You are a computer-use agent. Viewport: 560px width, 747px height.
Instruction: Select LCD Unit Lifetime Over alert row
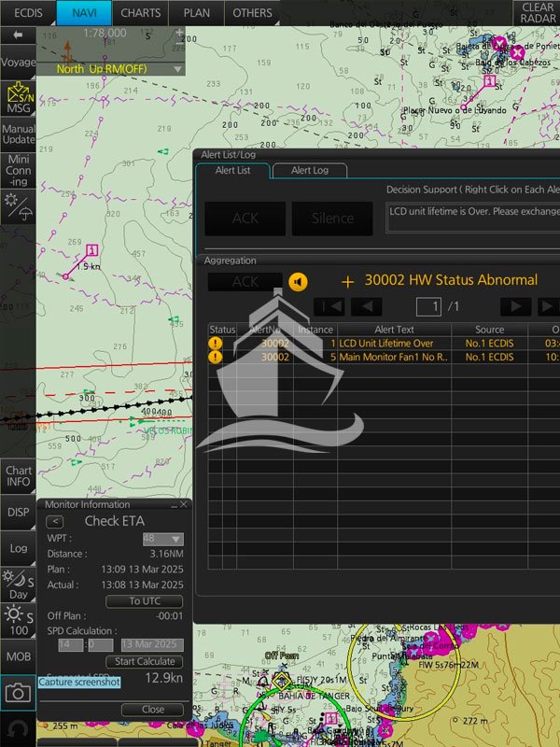tap(384, 343)
